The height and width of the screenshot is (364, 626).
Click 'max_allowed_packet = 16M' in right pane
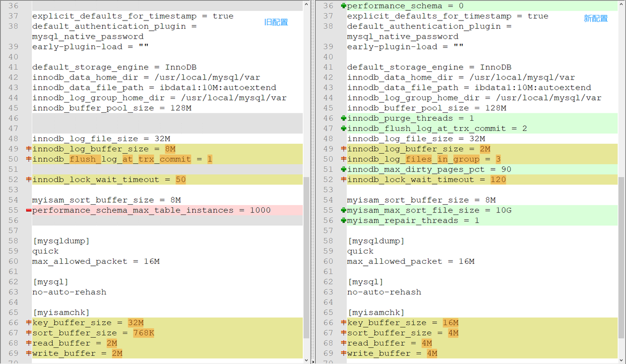(x=411, y=261)
